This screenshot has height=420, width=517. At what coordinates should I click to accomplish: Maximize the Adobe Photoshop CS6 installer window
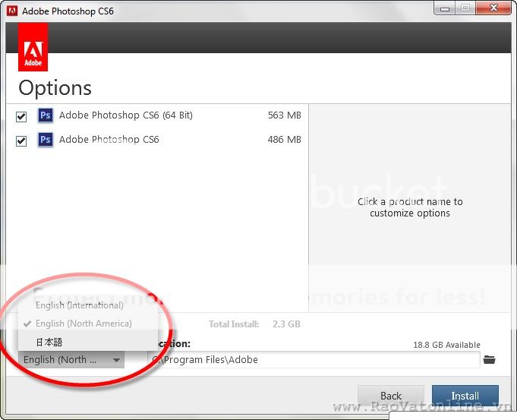(464, 8)
